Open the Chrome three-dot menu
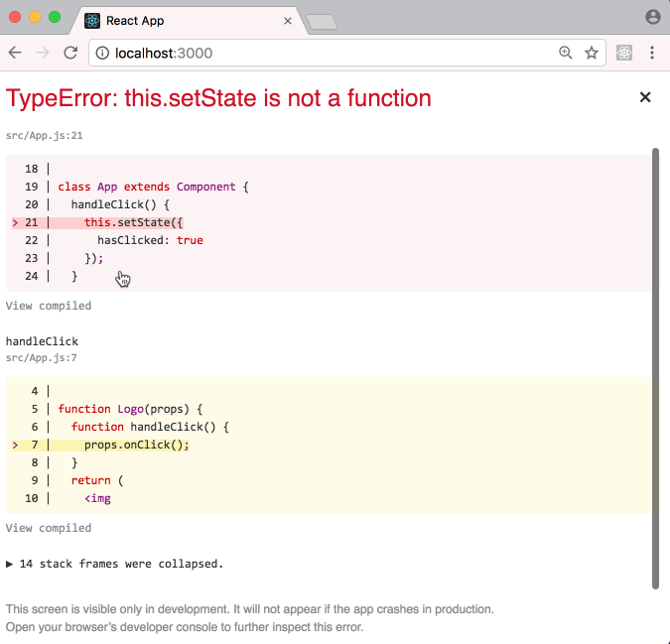Viewport: 670px width, 644px height. point(652,53)
